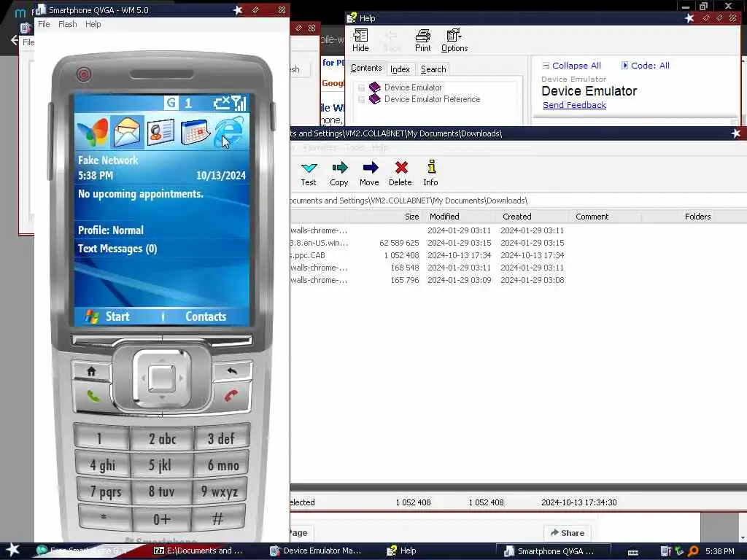Open the Send Feedback link
Viewport: 747px width, 560px height.
[x=575, y=105]
